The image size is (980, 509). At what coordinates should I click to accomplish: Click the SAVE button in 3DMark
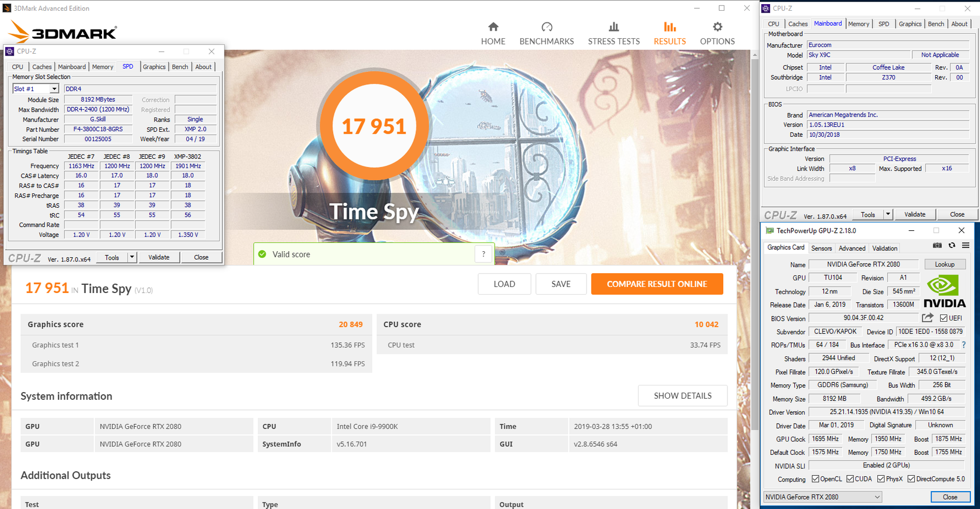pyautogui.click(x=561, y=284)
